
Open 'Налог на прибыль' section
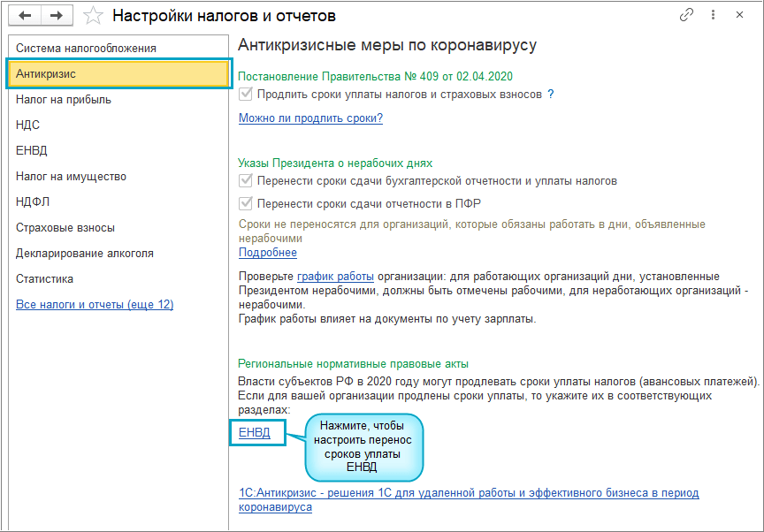click(x=64, y=100)
